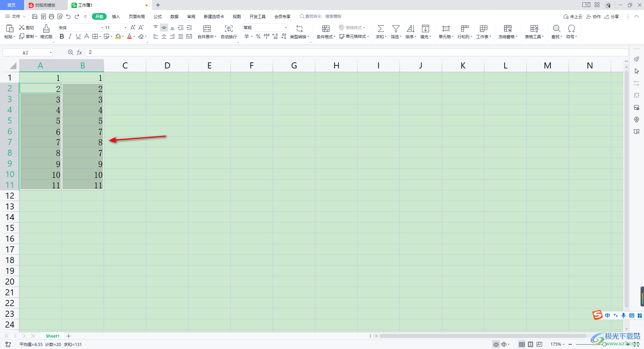Click the fill color yellow swatch
644x349 pixels.
click(118, 36)
